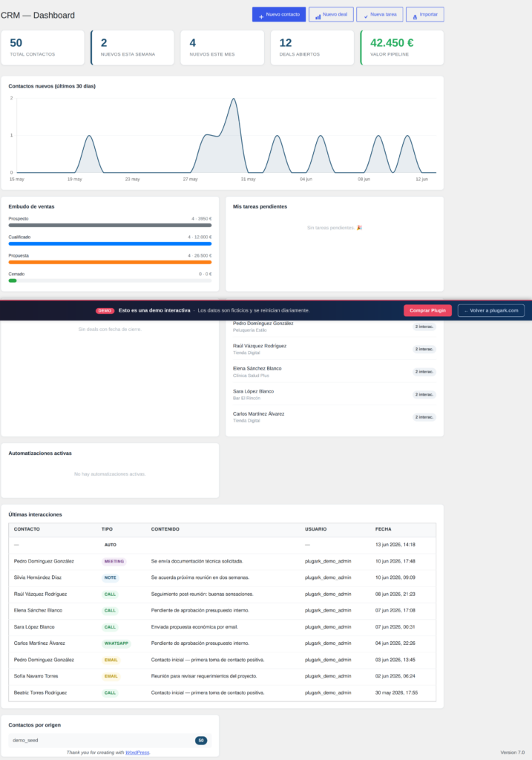This screenshot has height=760, width=532.
Task: Click the Version 7.0 footer text
Action: [x=512, y=753]
